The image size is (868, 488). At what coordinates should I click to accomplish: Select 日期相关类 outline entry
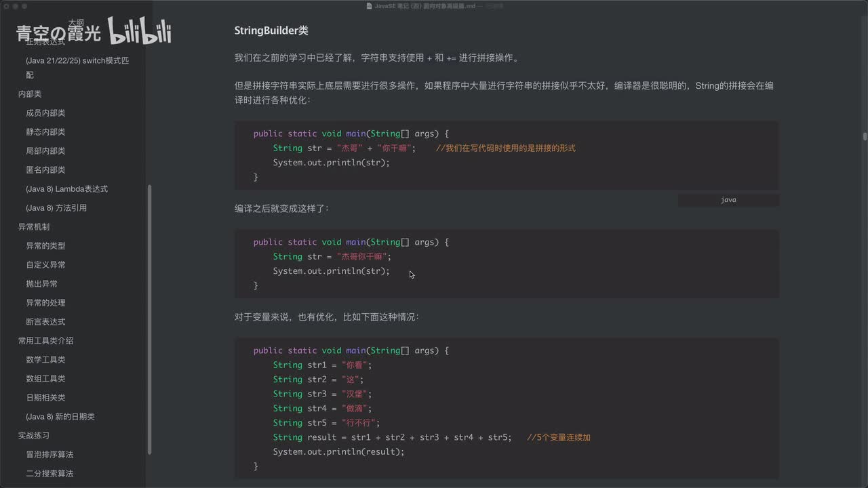(x=45, y=398)
